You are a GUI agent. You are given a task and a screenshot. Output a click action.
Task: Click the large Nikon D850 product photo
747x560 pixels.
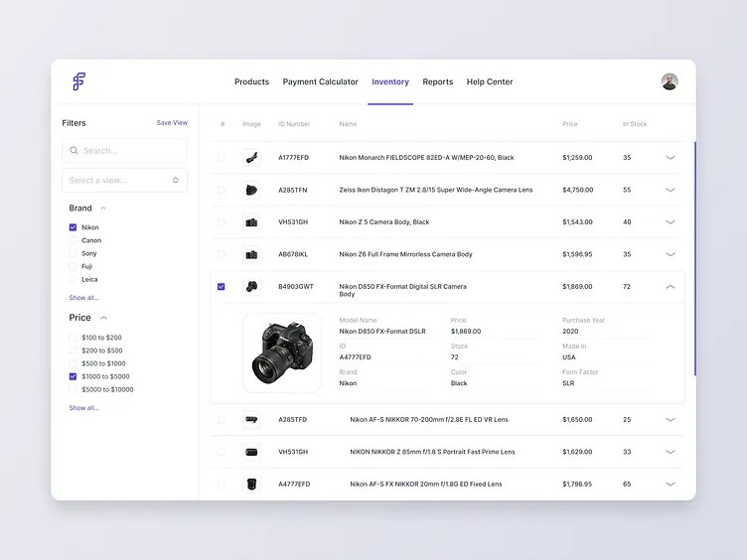click(x=282, y=353)
